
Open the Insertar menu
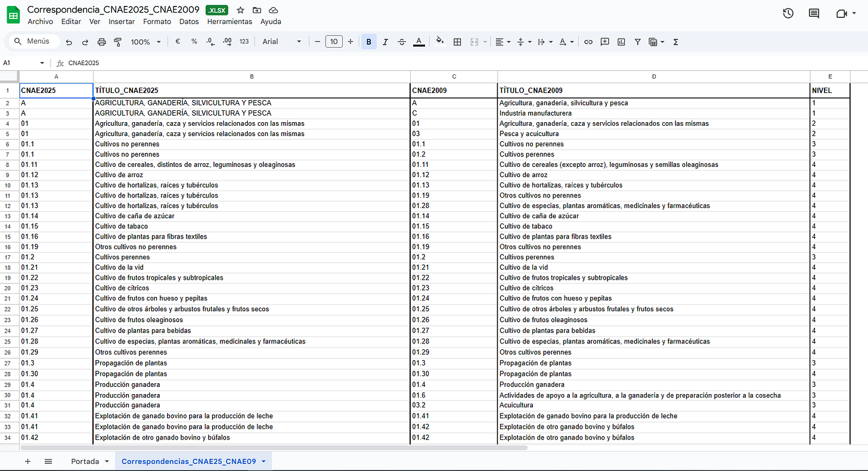[x=122, y=21]
